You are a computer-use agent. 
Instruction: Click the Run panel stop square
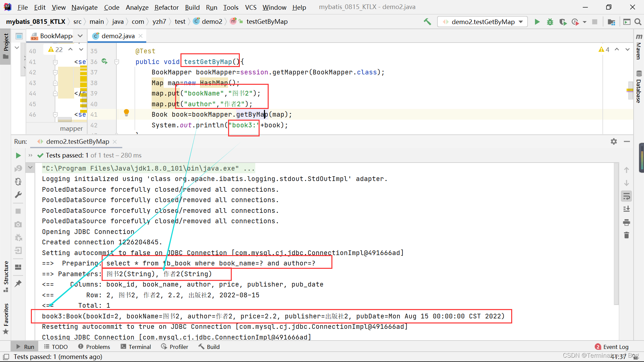click(18, 211)
